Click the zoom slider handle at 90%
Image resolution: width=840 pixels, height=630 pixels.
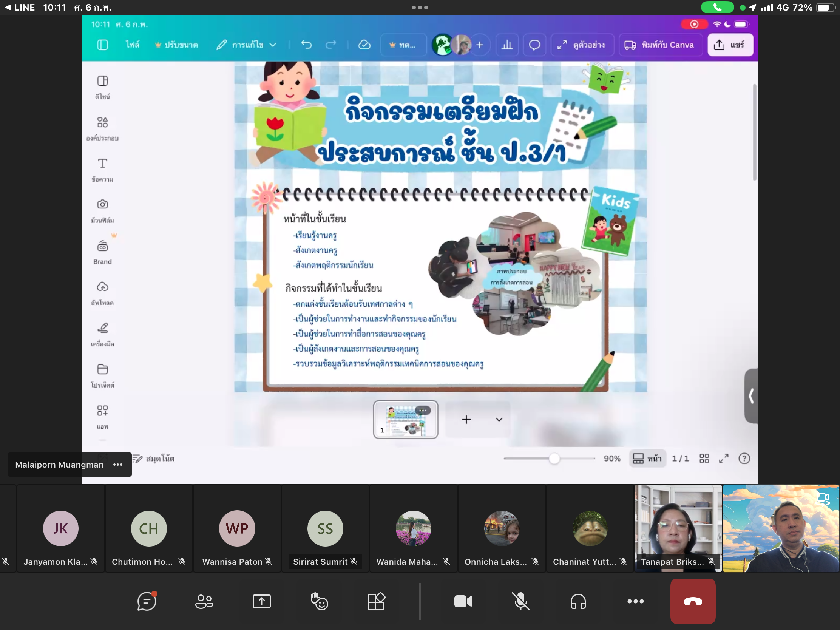coord(554,459)
